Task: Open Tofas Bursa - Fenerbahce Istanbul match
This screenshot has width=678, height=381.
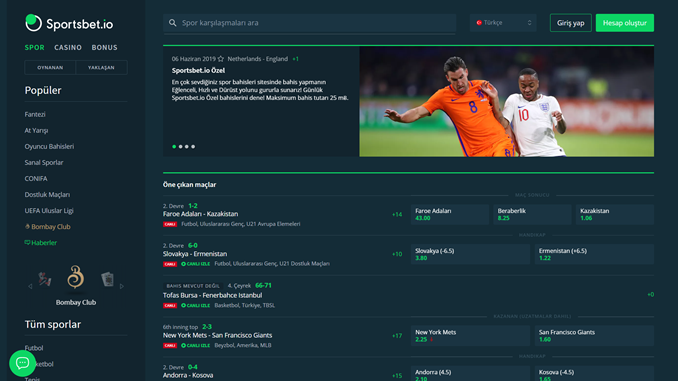Action: pos(212,295)
